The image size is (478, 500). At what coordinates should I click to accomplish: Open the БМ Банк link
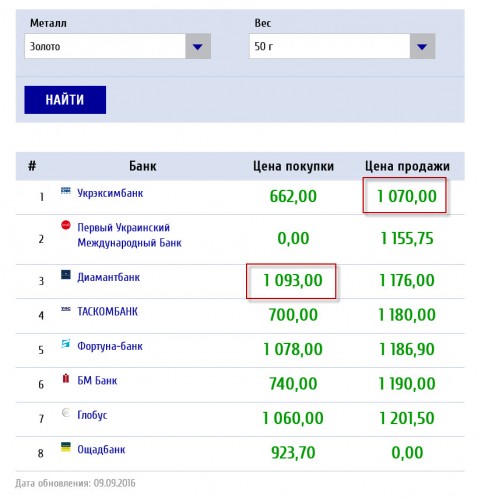click(97, 381)
